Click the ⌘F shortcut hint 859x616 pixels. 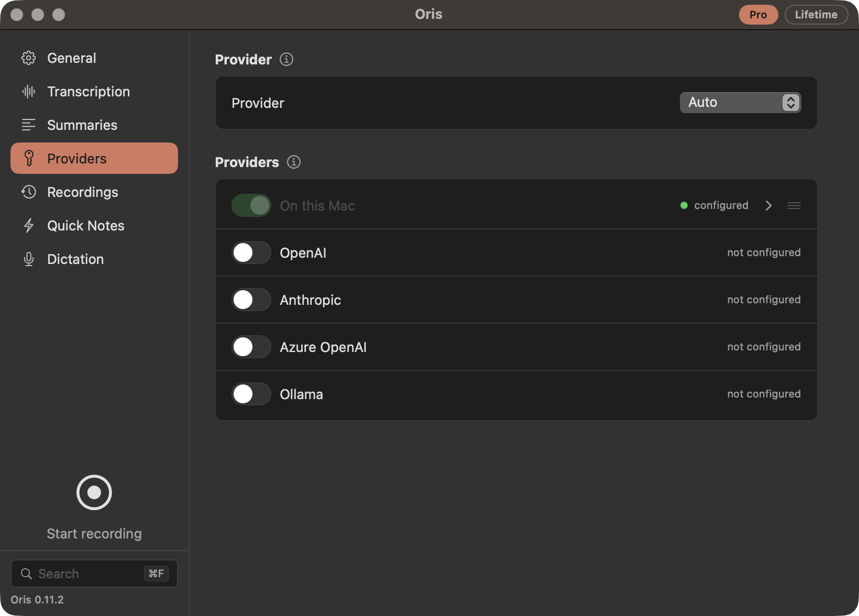[156, 574]
